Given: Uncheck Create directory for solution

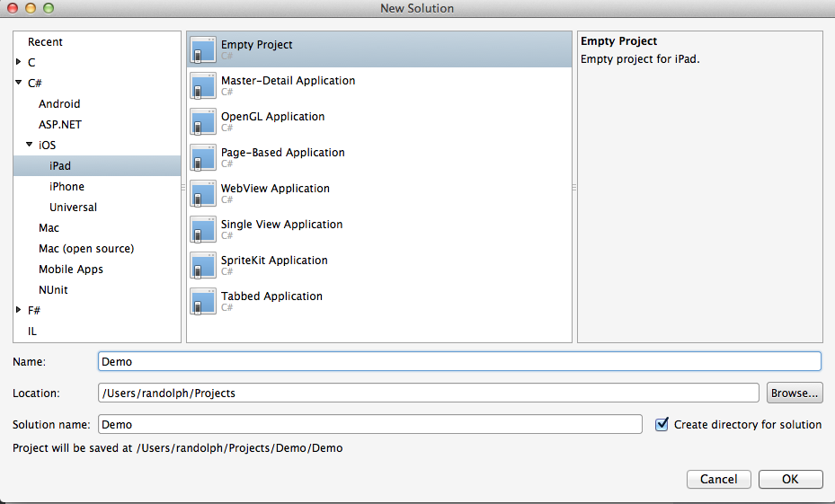Looking at the screenshot, I should (662, 424).
